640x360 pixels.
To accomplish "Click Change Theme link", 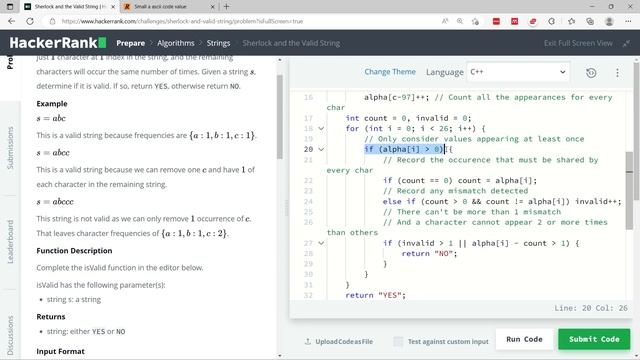I will (390, 72).
